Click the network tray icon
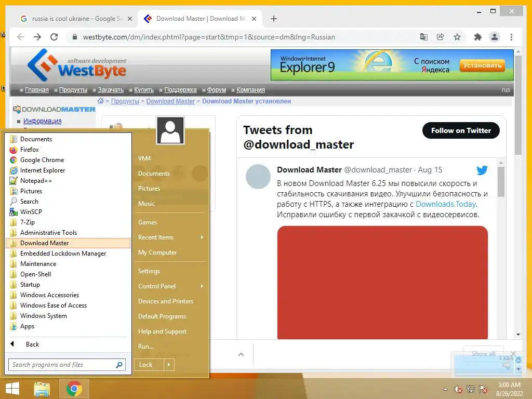The height and width of the screenshot is (399, 532). (x=471, y=389)
